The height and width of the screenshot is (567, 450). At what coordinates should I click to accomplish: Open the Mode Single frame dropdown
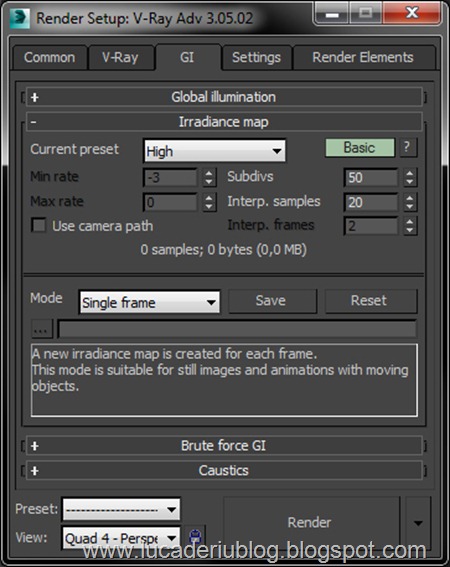pos(149,302)
